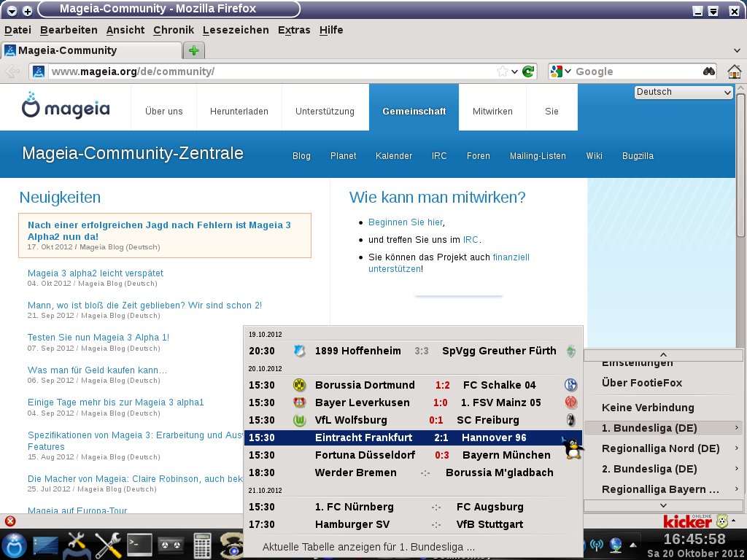Follow the Blog link in the blue bar

tap(301, 156)
